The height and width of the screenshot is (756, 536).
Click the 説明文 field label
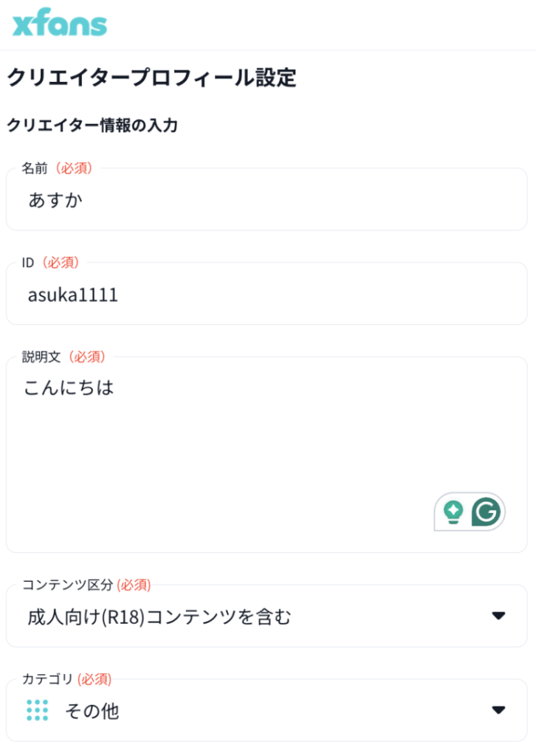pos(40,357)
